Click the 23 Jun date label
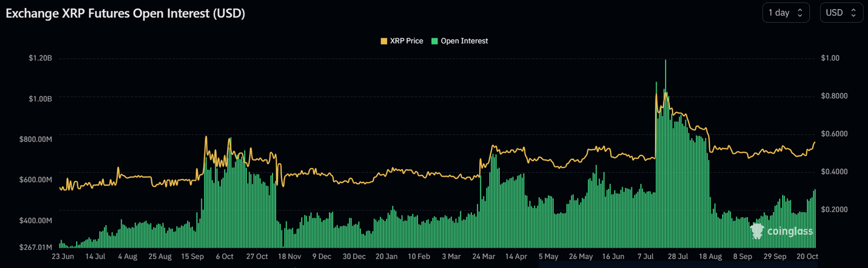Screen dimensions: 868x268 pos(62,257)
